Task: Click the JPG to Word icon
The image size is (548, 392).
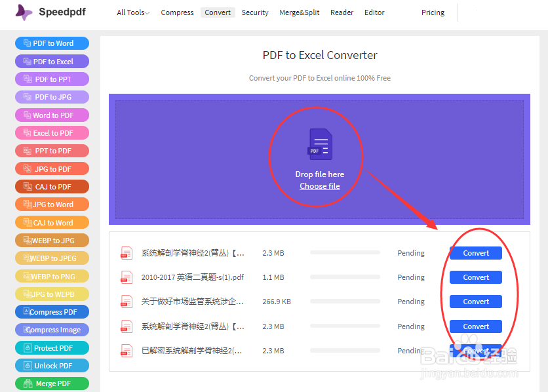Action: click(x=28, y=204)
